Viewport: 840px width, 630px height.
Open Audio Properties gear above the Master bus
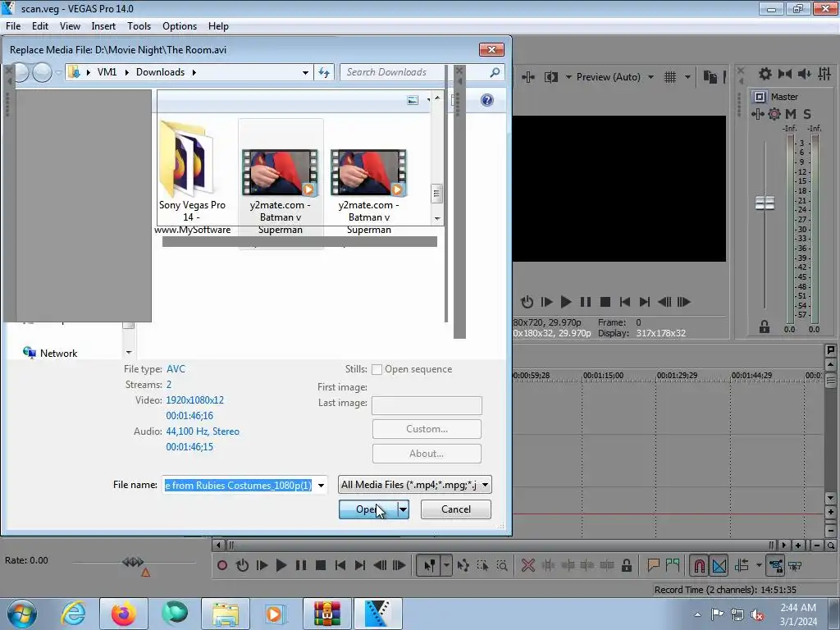(x=765, y=74)
